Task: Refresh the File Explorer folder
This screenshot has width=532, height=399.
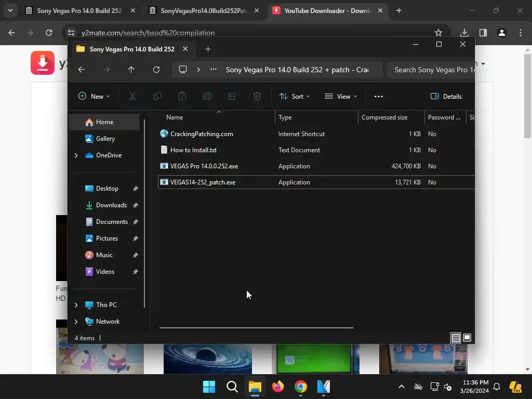Action: coord(156,70)
